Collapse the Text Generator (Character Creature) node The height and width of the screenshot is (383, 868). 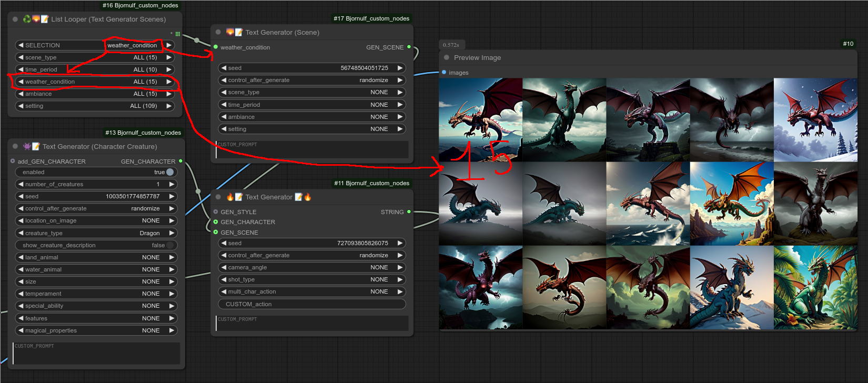tap(15, 146)
